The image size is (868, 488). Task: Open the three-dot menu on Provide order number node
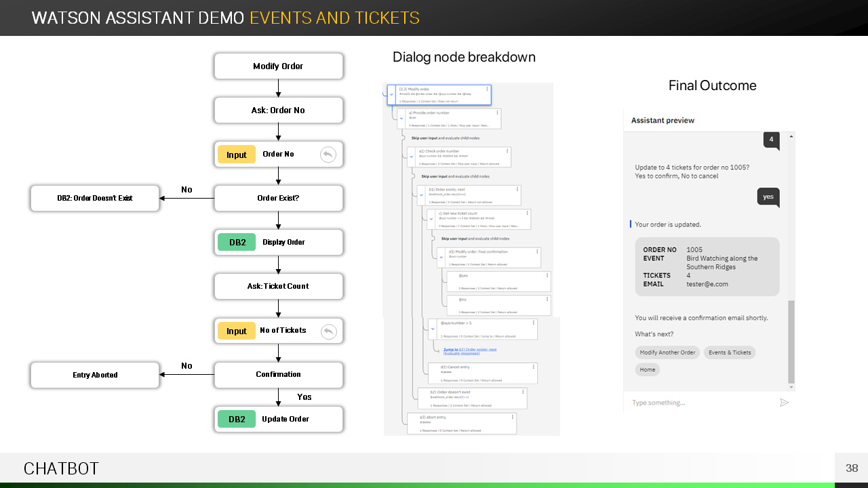(497, 113)
